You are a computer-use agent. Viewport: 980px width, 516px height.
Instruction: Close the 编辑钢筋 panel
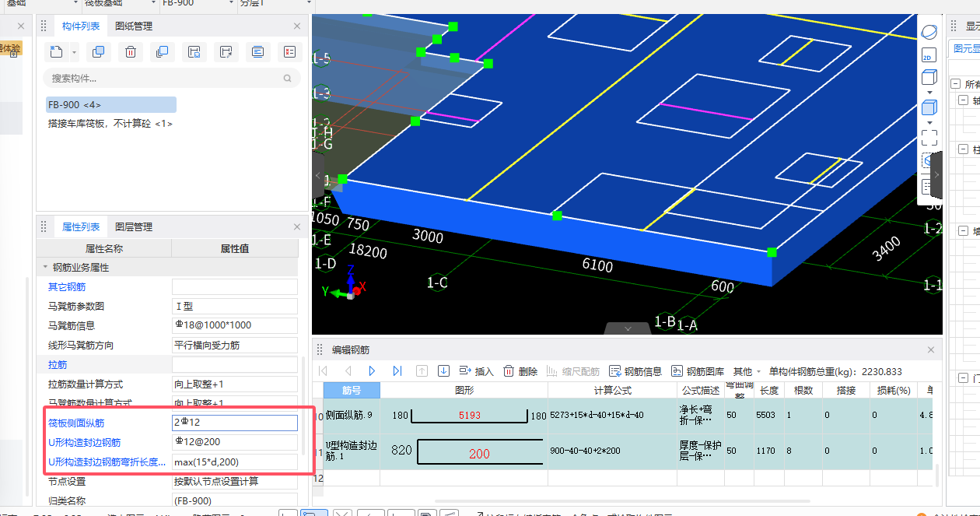931,350
